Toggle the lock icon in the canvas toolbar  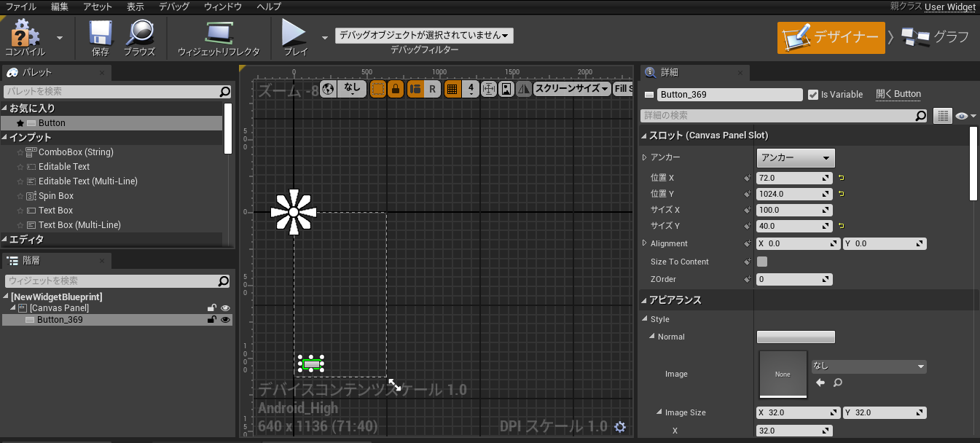pyautogui.click(x=396, y=88)
